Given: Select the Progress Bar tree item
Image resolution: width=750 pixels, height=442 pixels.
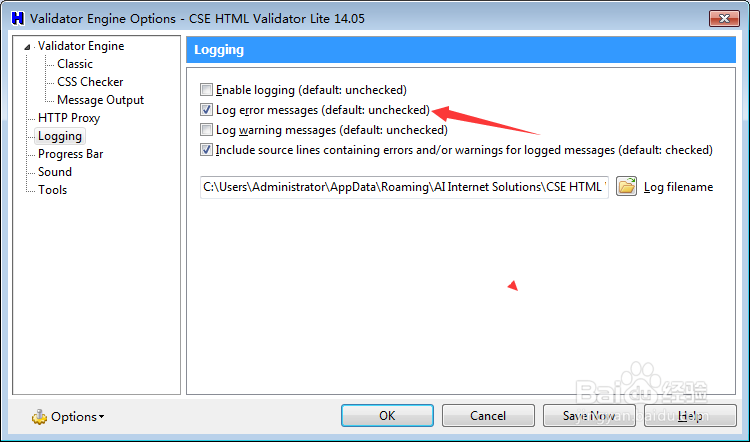Looking at the screenshot, I should [x=70, y=154].
